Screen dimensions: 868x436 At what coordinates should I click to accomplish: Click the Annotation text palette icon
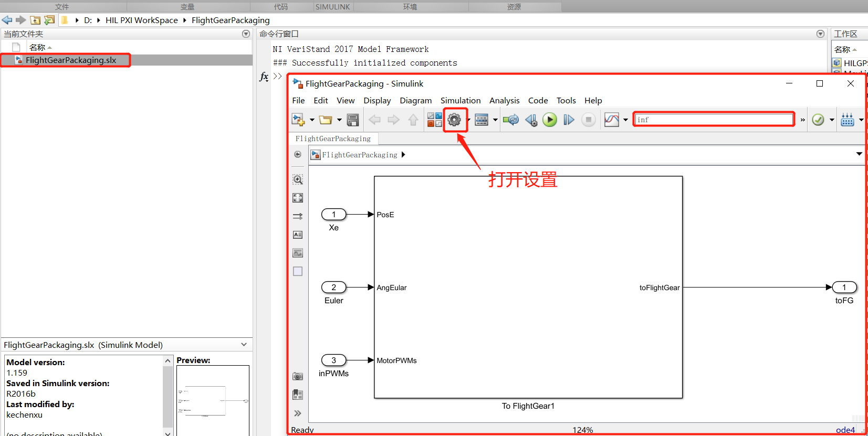coord(298,235)
